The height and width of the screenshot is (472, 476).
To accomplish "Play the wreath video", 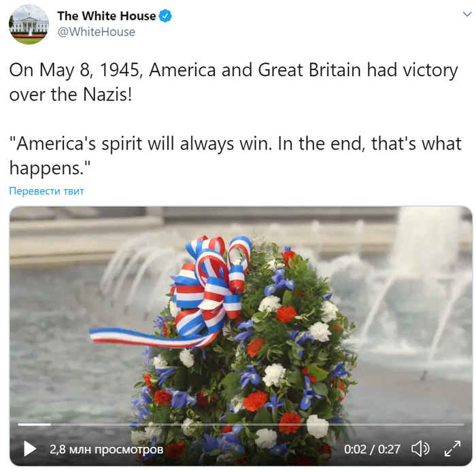I will [x=30, y=449].
